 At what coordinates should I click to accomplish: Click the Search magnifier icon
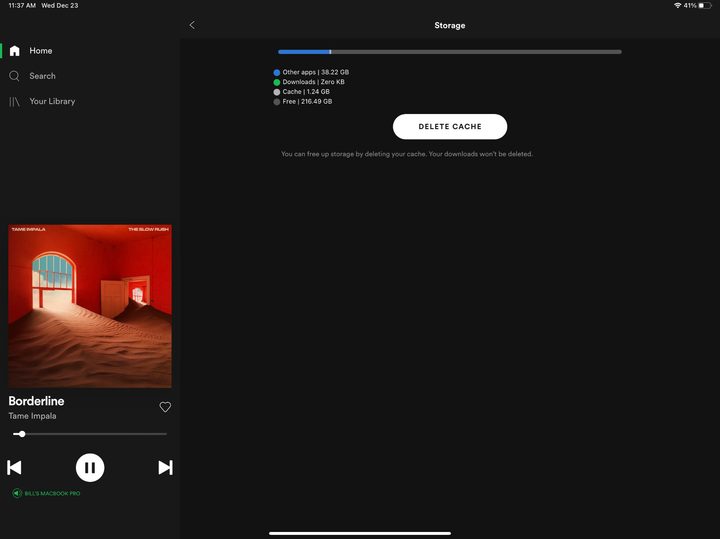pyautogui.click(x=14, y=76)
